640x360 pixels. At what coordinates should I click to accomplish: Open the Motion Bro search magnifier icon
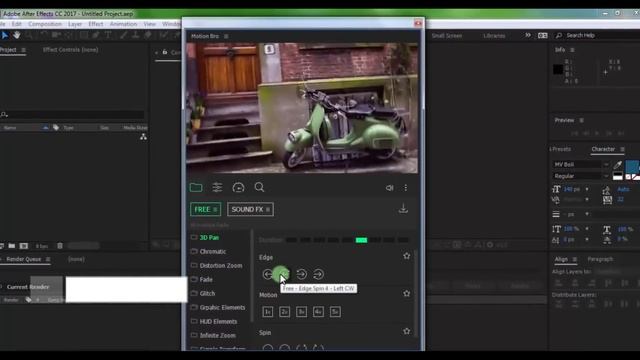(260, 187)
